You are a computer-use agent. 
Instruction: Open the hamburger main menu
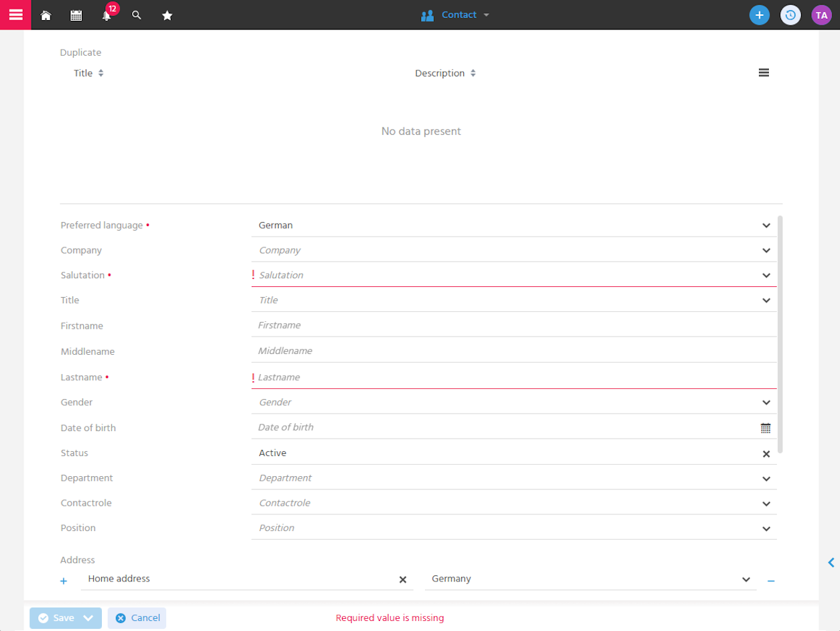point(15,15)
